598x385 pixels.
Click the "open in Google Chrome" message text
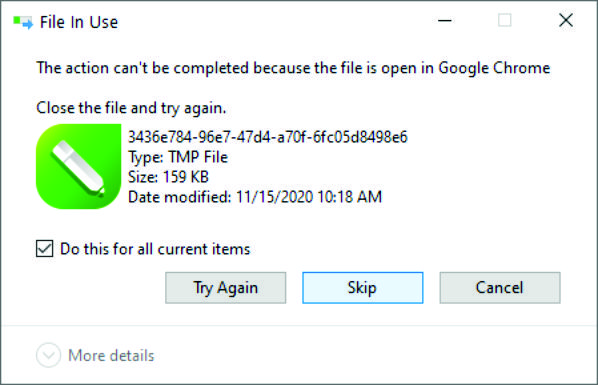tap(466, 68)
